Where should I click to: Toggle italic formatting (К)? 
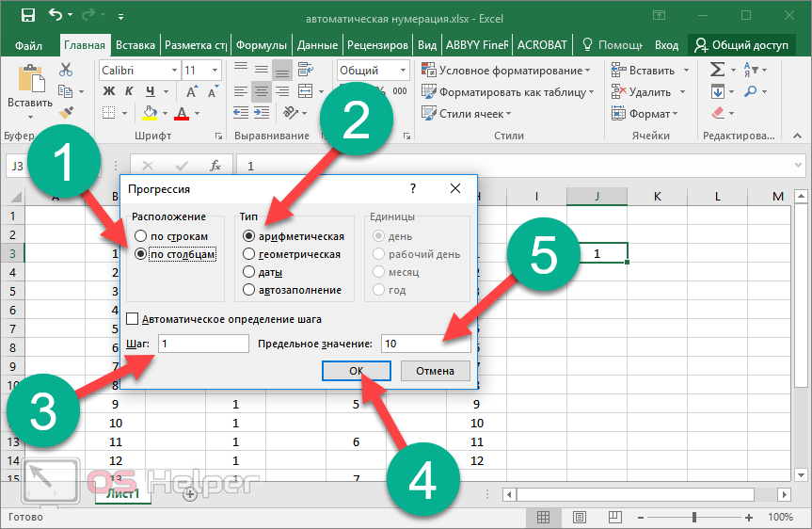click(126, 91)
